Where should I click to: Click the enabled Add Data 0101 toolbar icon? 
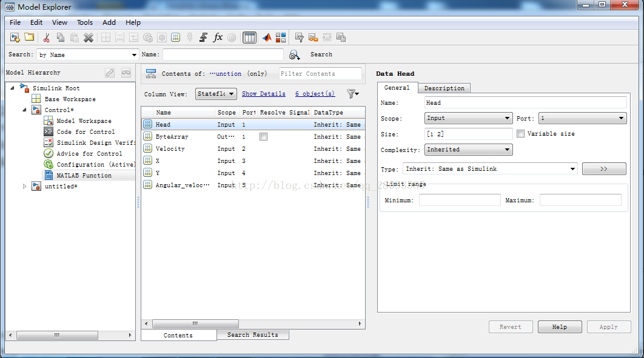[x=175, y=38]
